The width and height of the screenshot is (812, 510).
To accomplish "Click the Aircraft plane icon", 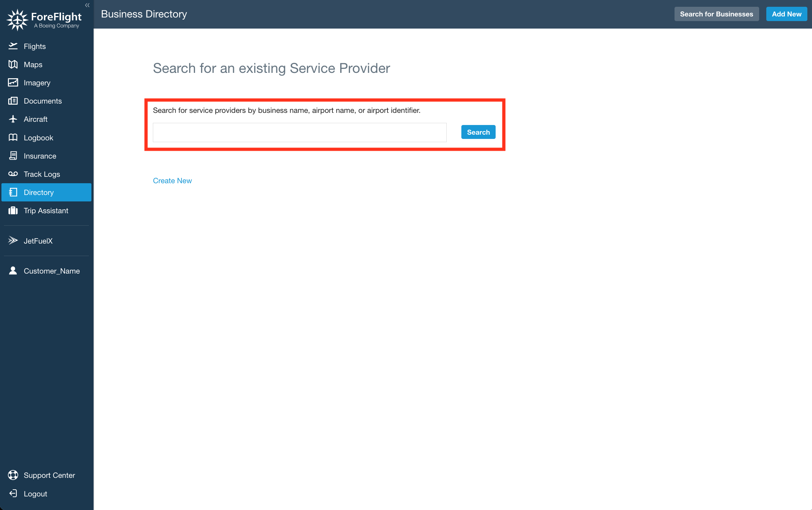I will (x=13, y=119).
